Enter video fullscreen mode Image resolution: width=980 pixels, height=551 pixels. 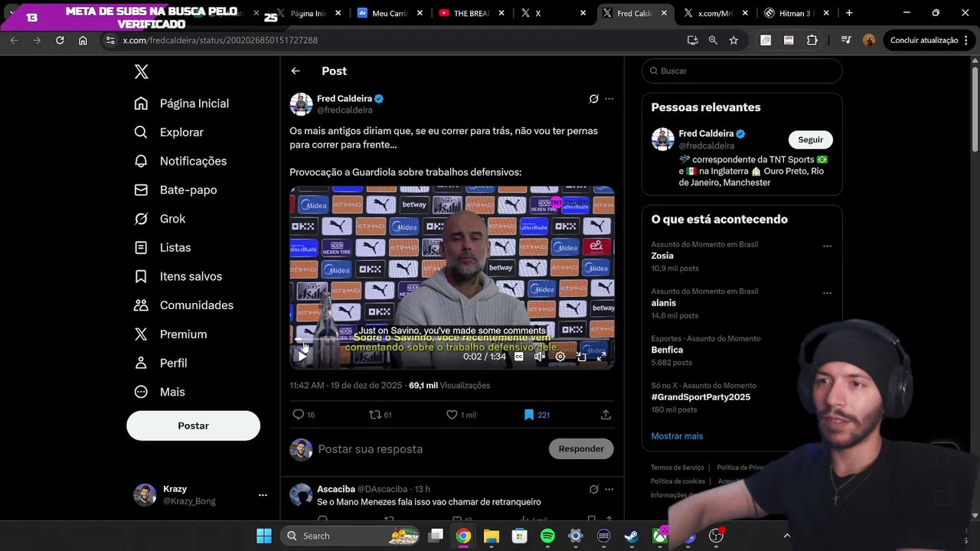tap(602, 357)
